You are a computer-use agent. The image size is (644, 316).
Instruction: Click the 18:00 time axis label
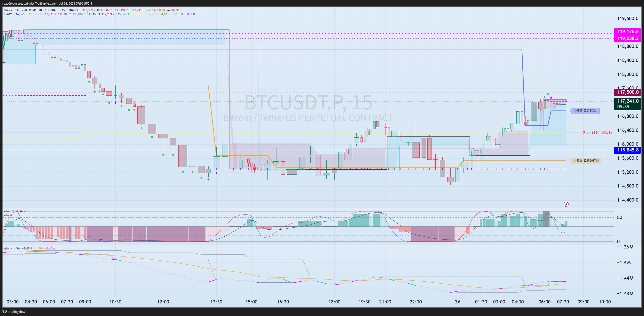[x=334, y=302]
